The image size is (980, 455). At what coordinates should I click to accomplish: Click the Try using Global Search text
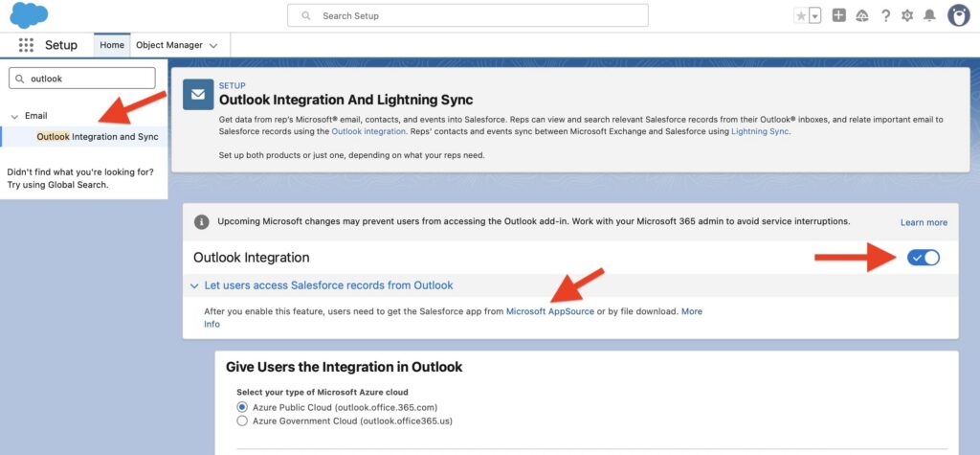(57, 185)
